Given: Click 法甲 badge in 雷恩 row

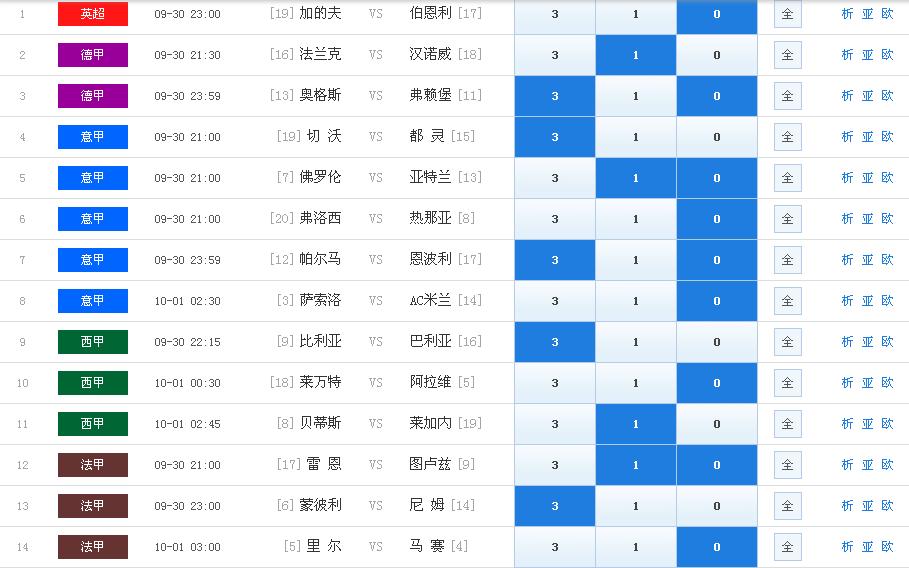Looking at the screenshot, I should [93, 465].
